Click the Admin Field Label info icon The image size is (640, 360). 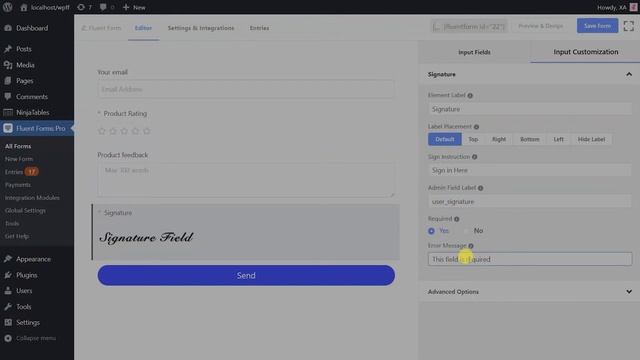click(x=481, y=188)
